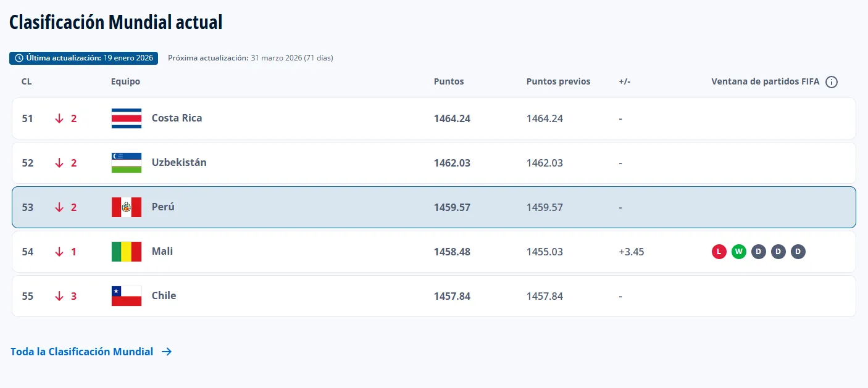The width and height of the screenshot is (868, 388).
Task: Click the Puntos column header
Action: coord(449,81)
